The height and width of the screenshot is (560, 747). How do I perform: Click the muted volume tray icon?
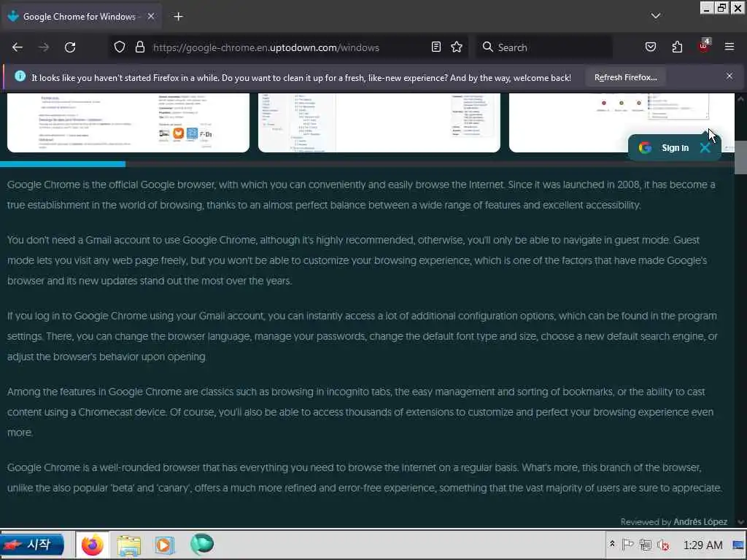coord(663,544)
